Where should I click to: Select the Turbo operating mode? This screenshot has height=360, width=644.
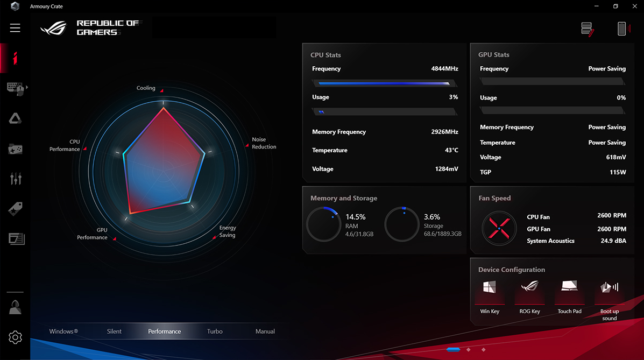coord(215,331)
